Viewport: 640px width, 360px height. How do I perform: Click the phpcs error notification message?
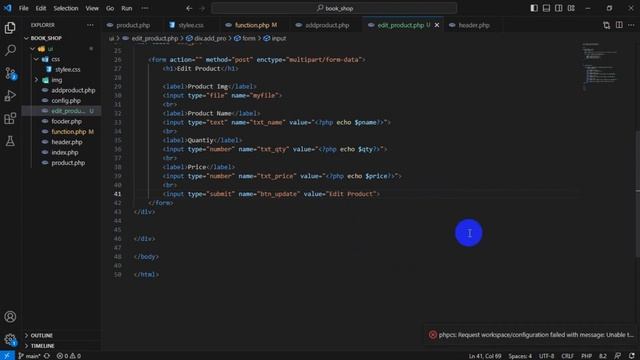tap(536, 335)
